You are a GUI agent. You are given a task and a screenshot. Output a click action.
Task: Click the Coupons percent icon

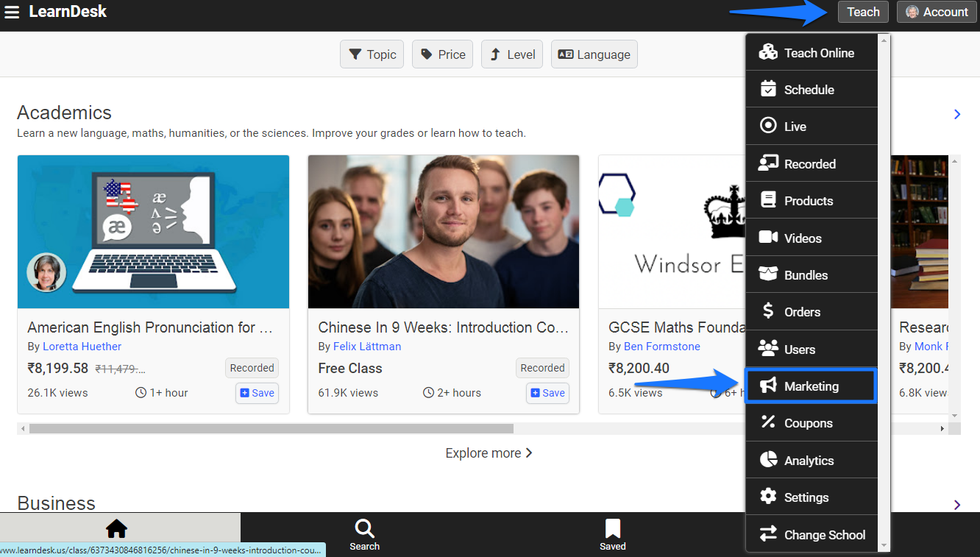[768, 422]
